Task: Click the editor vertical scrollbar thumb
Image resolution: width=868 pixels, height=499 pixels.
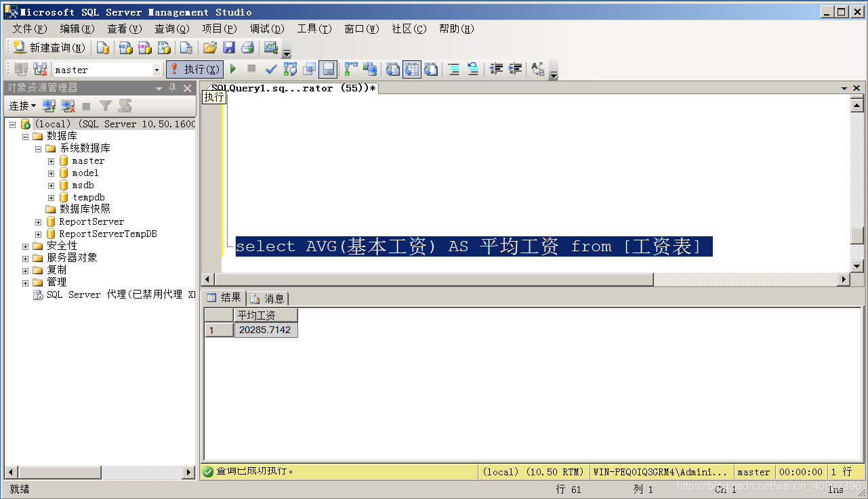Action: tap(857, 236)
